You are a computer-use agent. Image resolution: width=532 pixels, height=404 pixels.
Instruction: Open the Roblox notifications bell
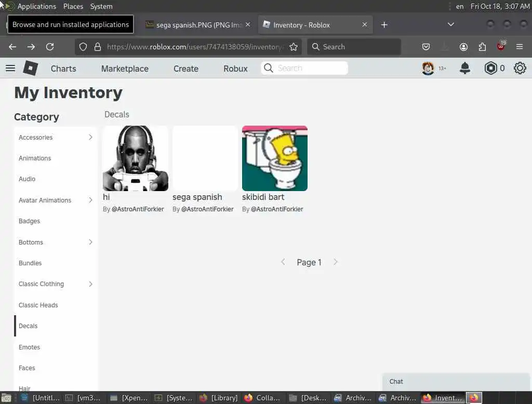(x=465, y=68)
